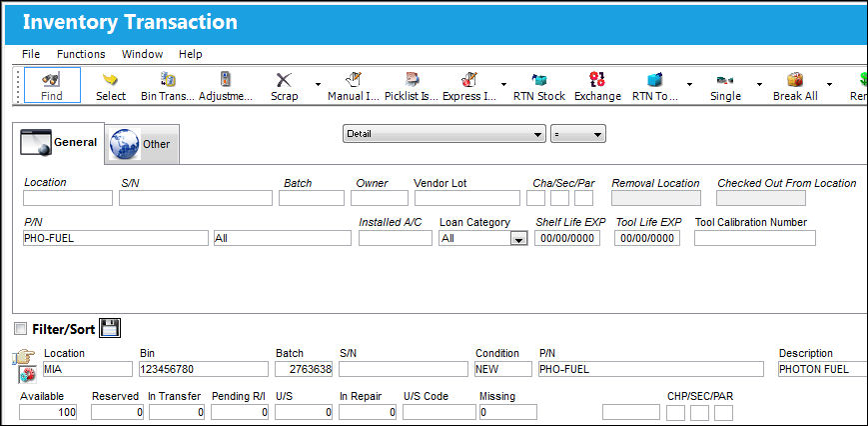Open the Functions menu

coord(81,54)
